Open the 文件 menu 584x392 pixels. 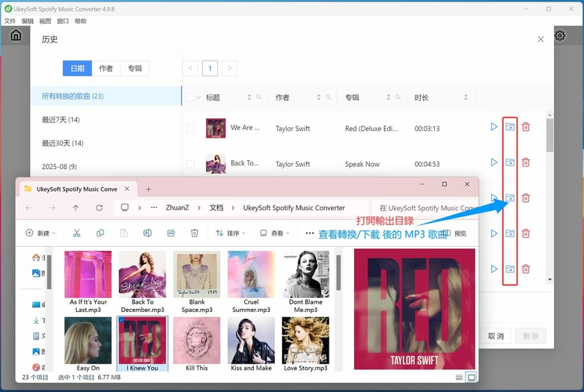(10, 21)
